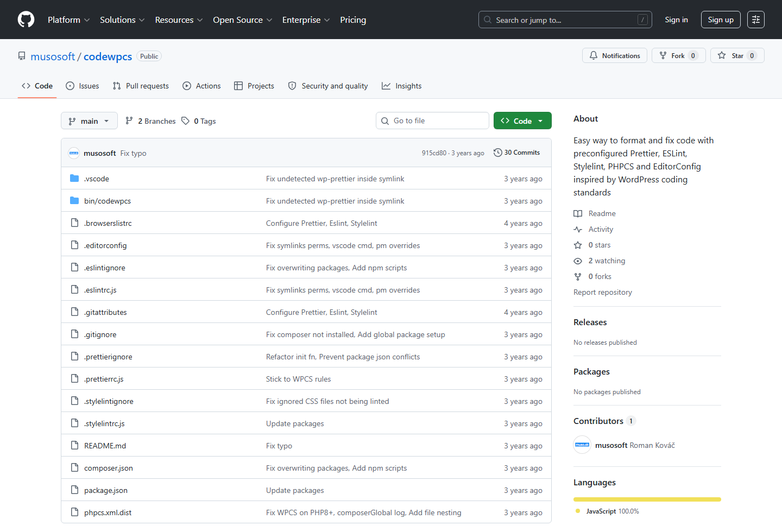Open 'Fix ignored CSS files not being linted' commit

(327, 401)
